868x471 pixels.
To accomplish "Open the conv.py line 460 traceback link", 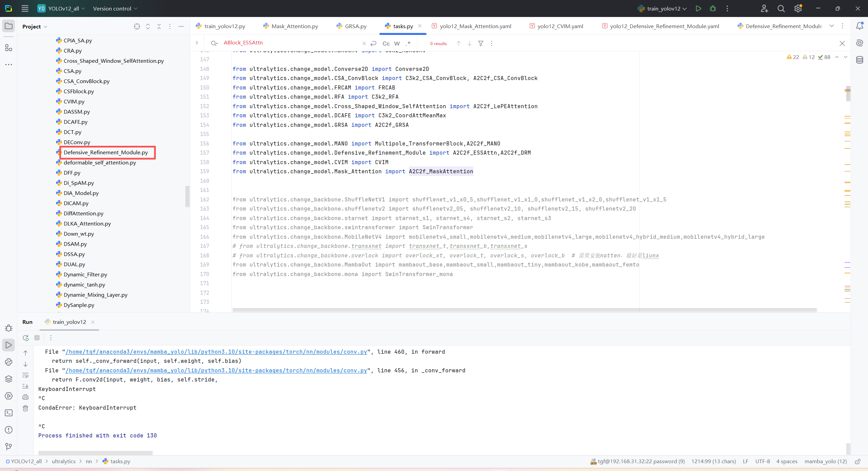I will (x=216, y=352).
